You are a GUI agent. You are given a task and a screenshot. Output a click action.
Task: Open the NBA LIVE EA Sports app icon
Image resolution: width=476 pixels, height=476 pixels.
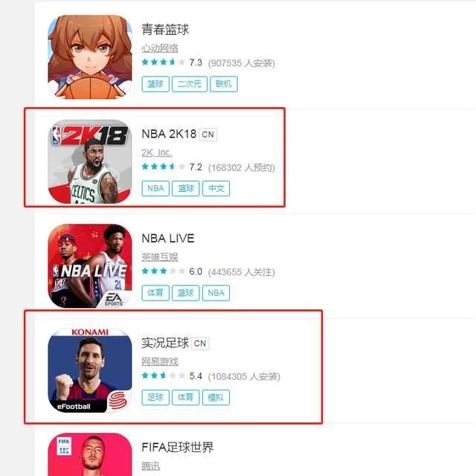(x=90, y=266)
